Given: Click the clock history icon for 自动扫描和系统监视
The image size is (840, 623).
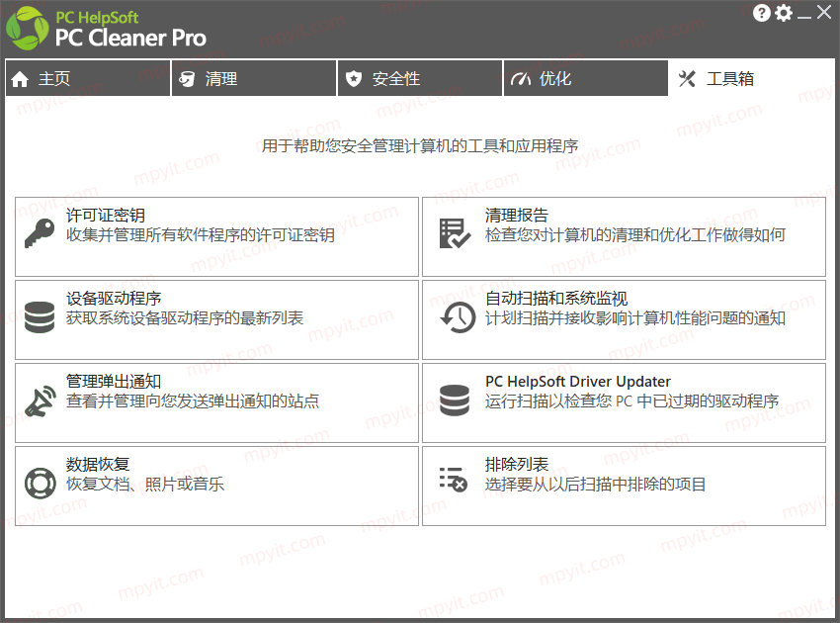Looking at the screenshot, I should 458,316.
